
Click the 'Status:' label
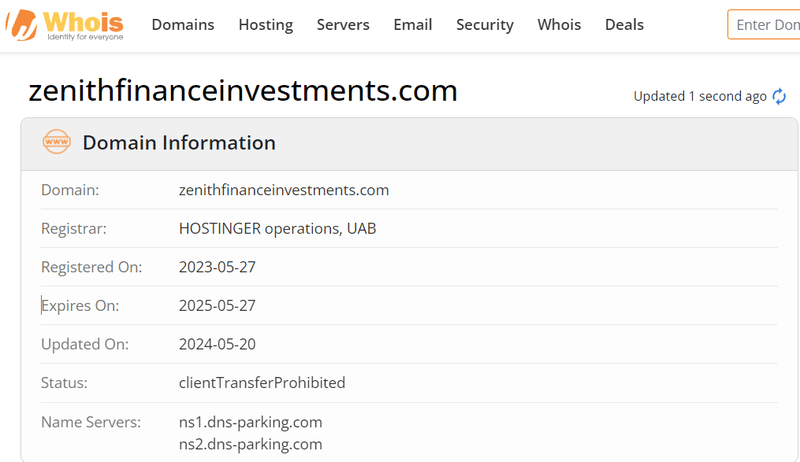(64, 383)
